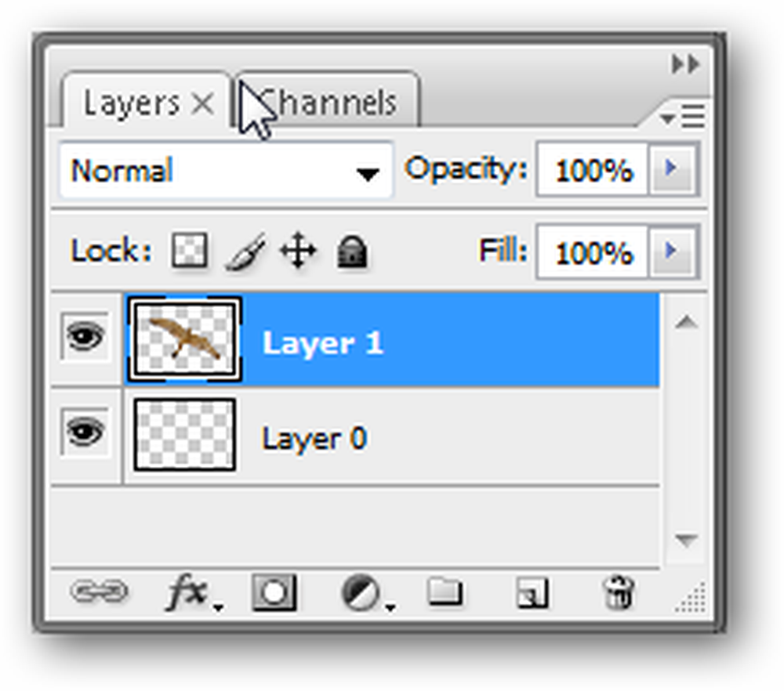Screen dimensions: 784x691
Task: Add a layer mask
Action: 274,592
